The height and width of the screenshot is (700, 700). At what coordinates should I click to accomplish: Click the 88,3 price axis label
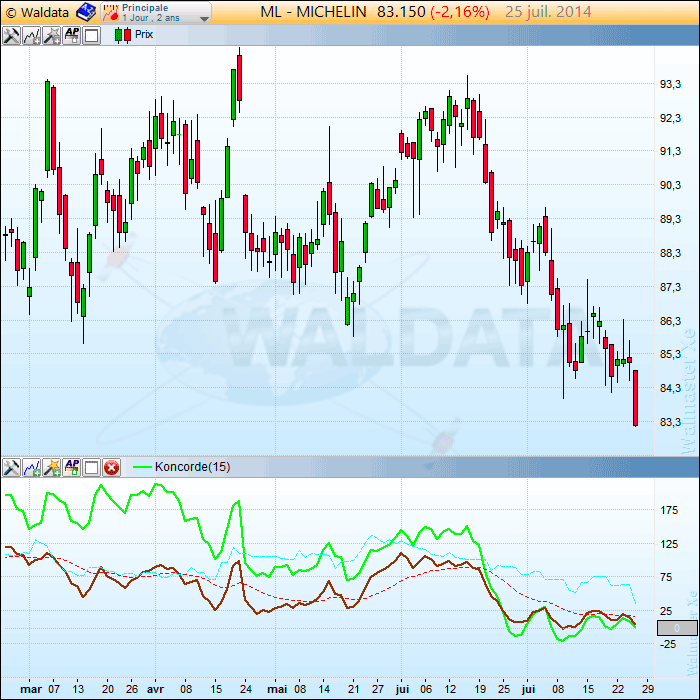(670, 253)
